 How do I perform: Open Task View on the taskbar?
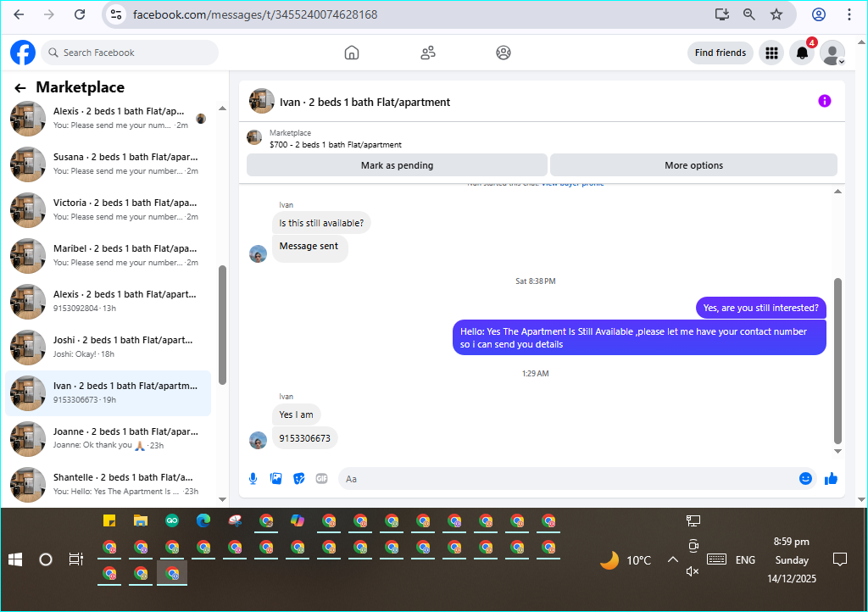tap(75, 559)
